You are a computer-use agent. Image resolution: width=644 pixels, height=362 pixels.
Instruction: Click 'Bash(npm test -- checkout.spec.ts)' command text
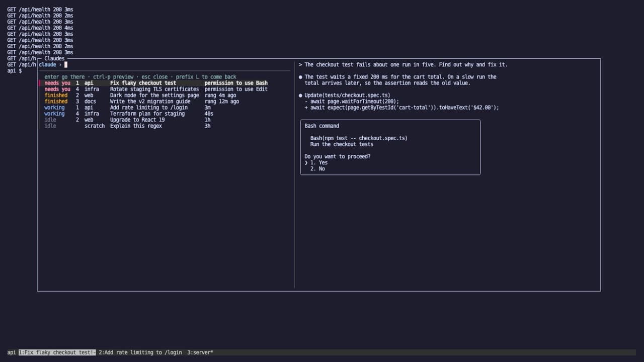(x=359, y=138)
